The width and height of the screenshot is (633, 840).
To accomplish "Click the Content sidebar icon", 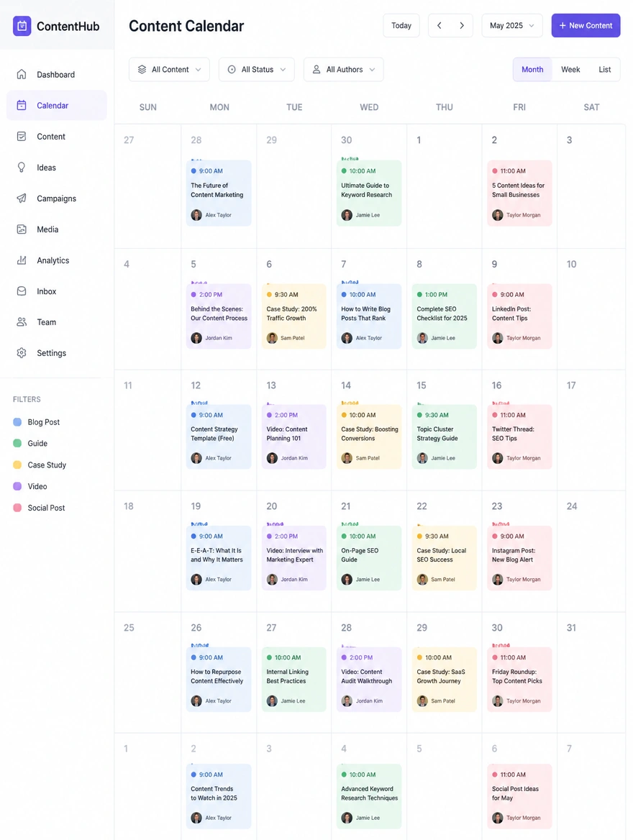I will coord(22,137).
